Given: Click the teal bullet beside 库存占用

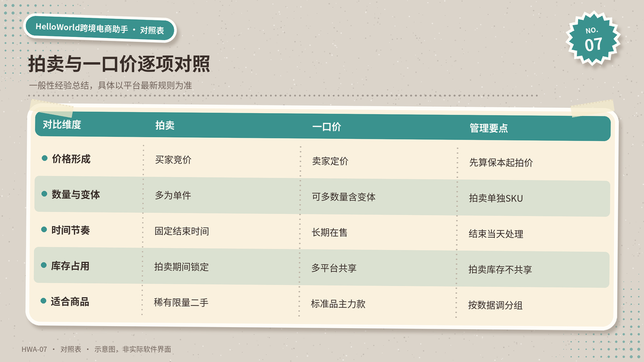Looking at the screenshot, I should pos(44,265).
